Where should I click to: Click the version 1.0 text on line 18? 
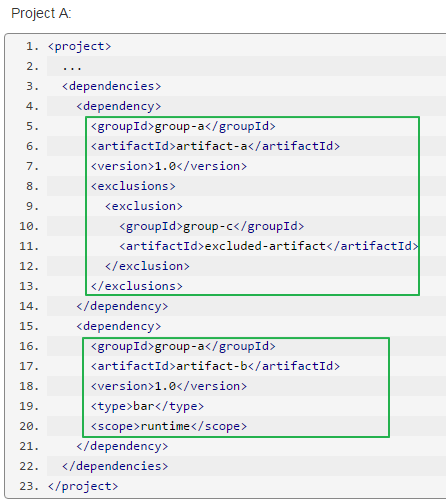pyautogui.click(x=169, y=386)
